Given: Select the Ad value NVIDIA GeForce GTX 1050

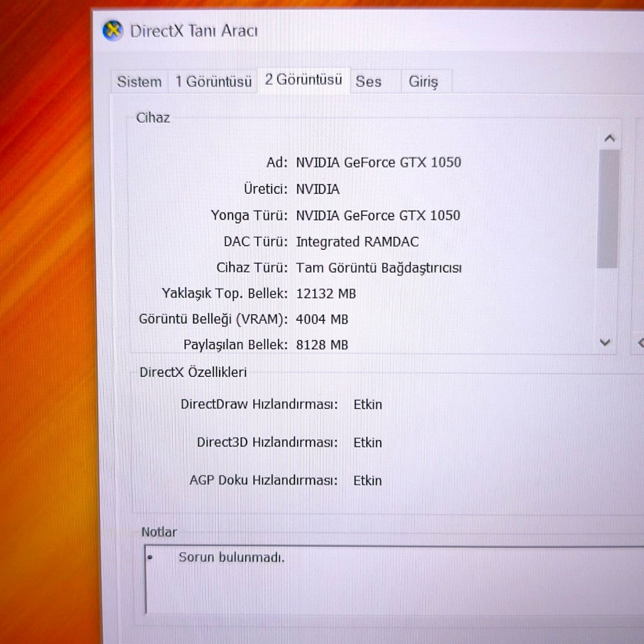Looking at the screenshot, I should coord(378,163).
